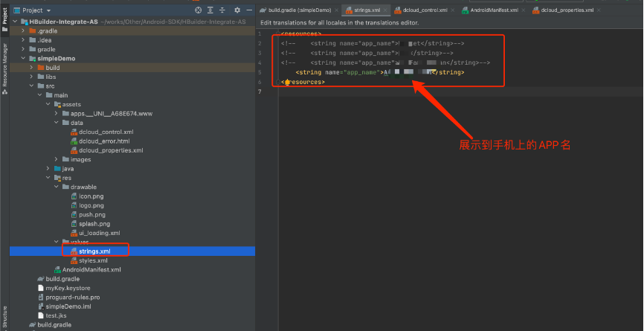Collapse the assets folder arrow
644x331 pixels.
coord(48,104)
